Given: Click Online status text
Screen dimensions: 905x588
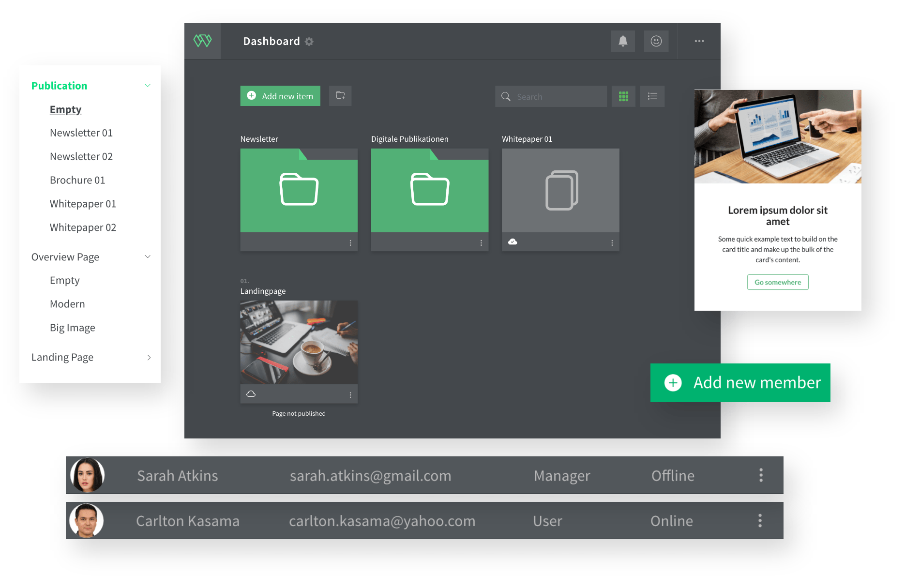Looking at the screenshot, I should click(672, 521).
